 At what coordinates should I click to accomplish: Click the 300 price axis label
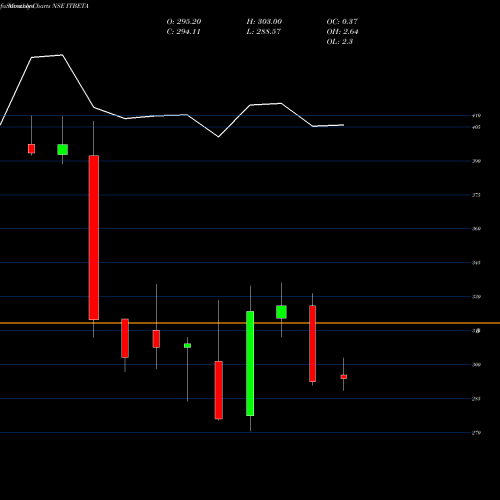tap(476, 365)
